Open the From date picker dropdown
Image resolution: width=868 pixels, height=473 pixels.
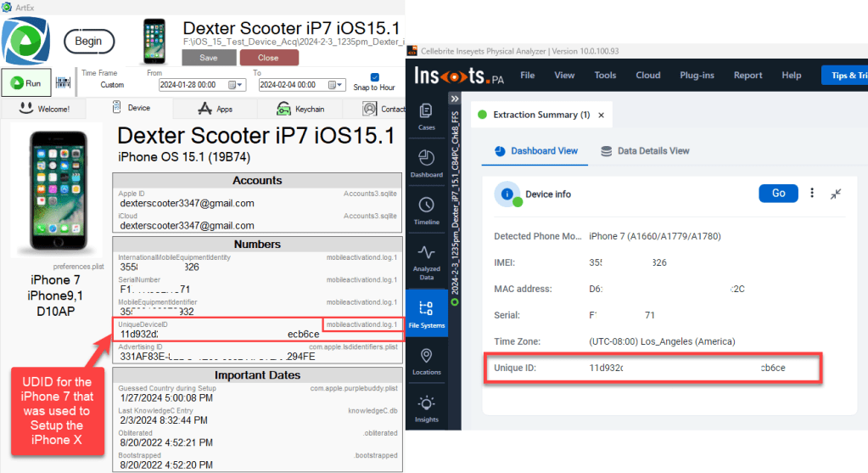coord(240,85)
